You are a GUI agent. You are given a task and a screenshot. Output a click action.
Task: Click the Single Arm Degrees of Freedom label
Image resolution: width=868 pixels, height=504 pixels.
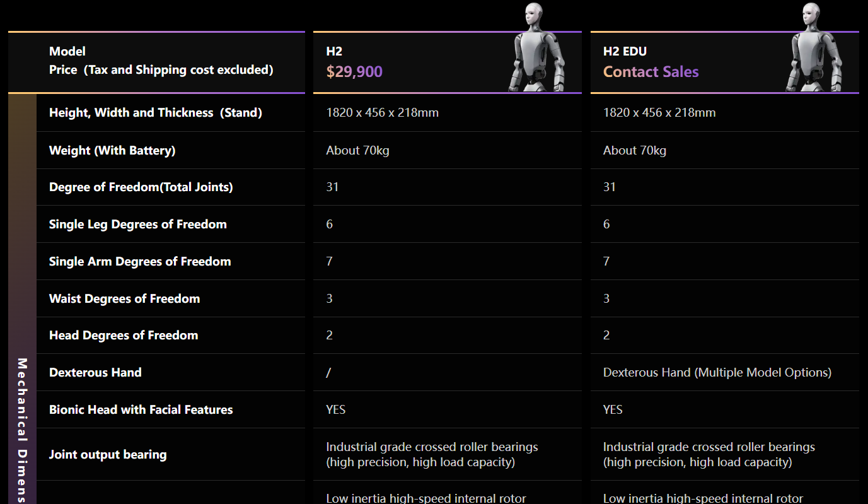pos(140,262)
